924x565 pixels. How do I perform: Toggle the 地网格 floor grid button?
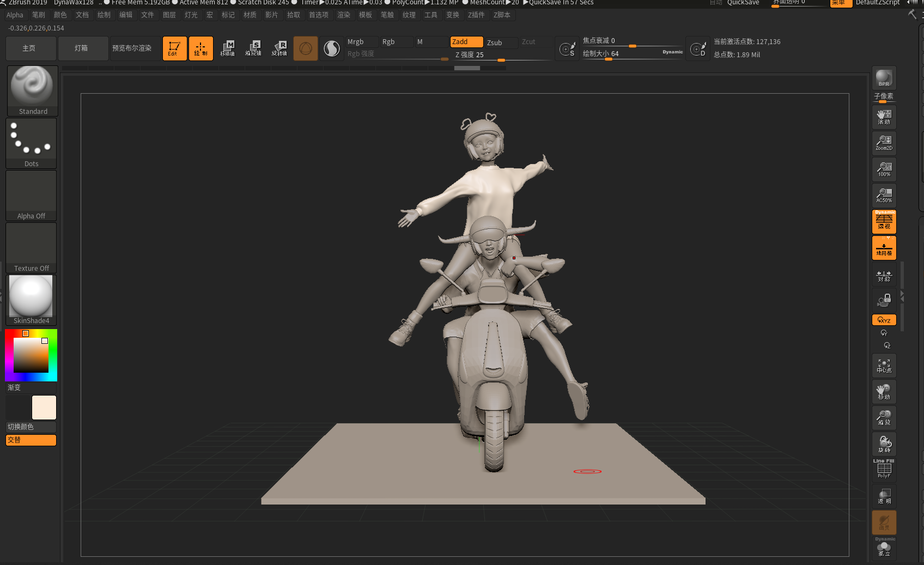(884, 248)
